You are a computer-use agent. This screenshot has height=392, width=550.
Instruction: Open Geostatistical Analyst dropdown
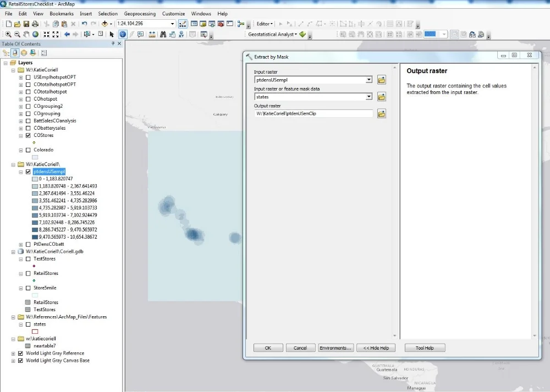273,34
